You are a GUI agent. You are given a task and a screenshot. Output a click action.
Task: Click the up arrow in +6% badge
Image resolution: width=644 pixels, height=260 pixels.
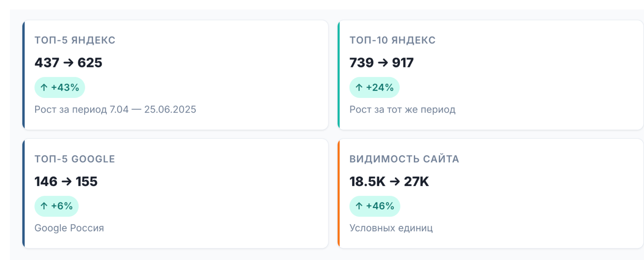pyautogui.click(x=44, y=206)
